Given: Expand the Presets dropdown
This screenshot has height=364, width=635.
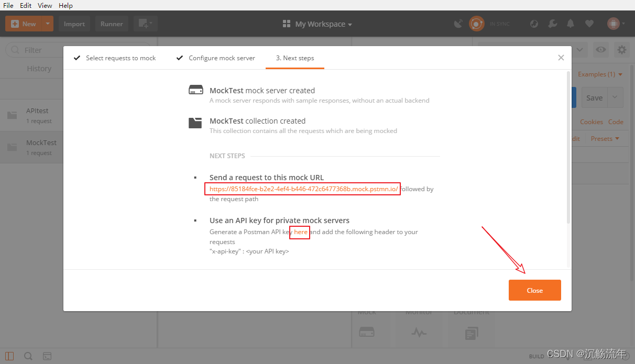Looking at the screenshot, I should tap(605, 139).
